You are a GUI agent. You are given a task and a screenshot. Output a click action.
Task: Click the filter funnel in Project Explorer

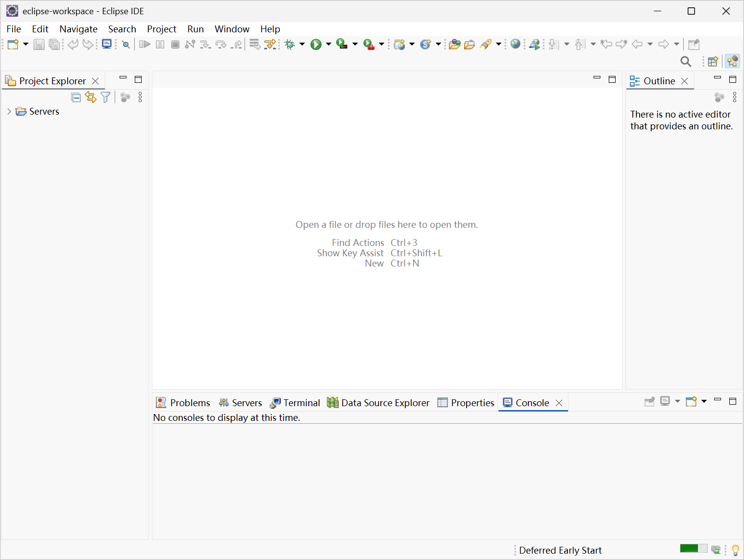click(x=105, y=97)
